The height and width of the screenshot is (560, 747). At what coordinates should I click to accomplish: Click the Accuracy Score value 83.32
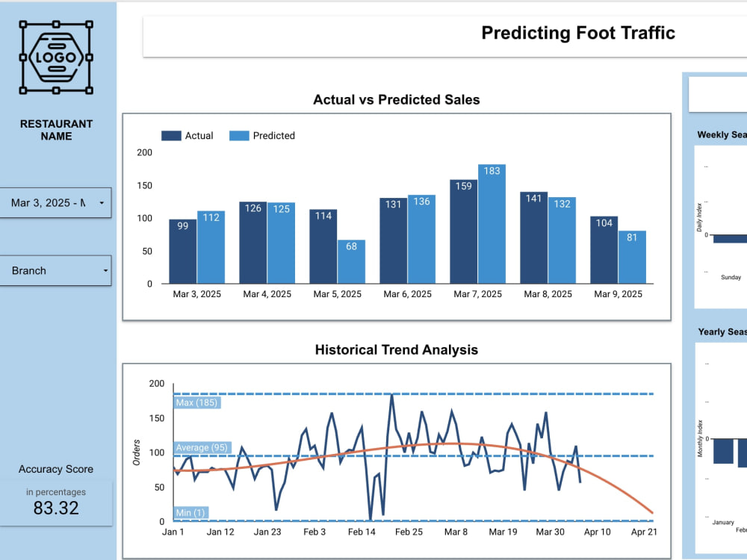[x=55, y=508]
